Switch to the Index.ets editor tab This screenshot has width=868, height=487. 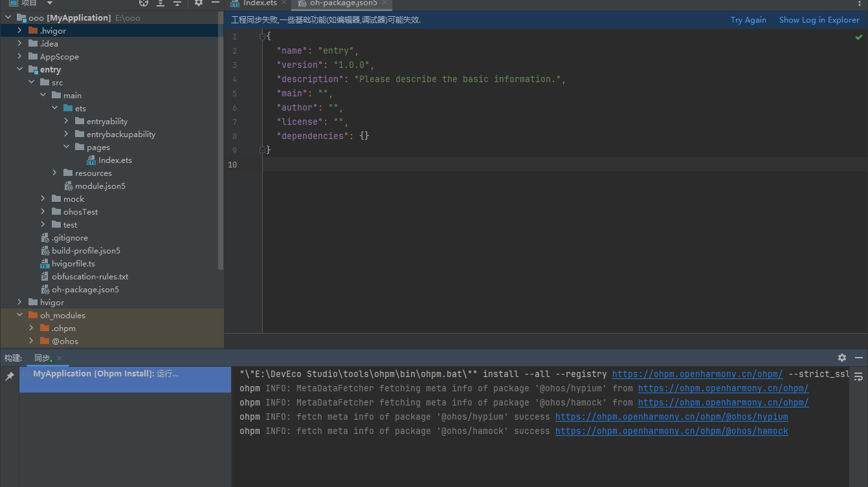pos(260,3)
